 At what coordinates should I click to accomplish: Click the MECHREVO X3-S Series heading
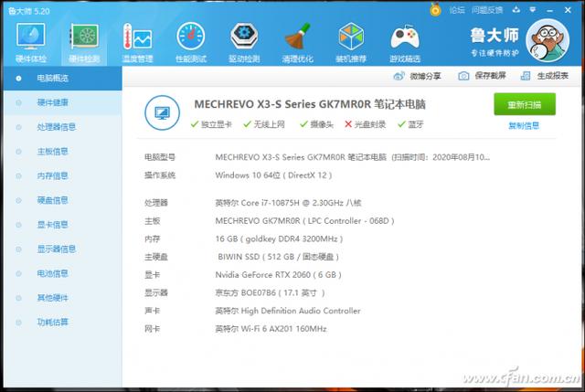[310, 104]
